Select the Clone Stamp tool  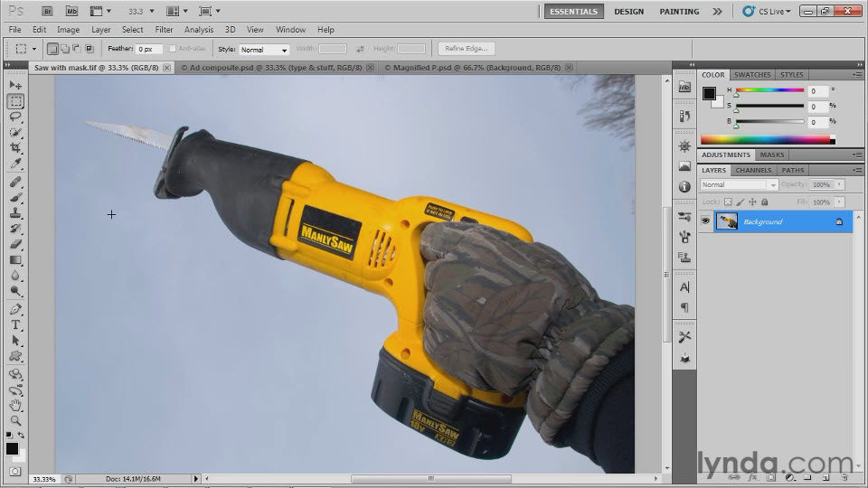click(x=15, y=213)
